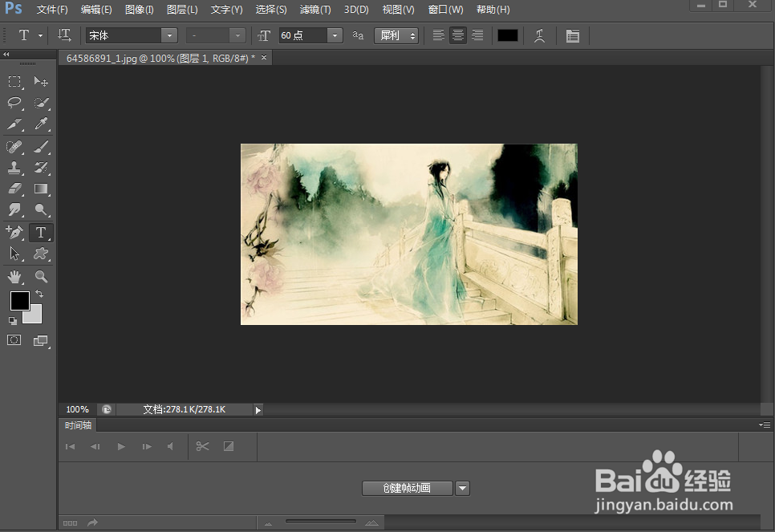Click the timeline zoom slider
The width and height of the screenshot is (775, 532).
(x=321, y=521)
